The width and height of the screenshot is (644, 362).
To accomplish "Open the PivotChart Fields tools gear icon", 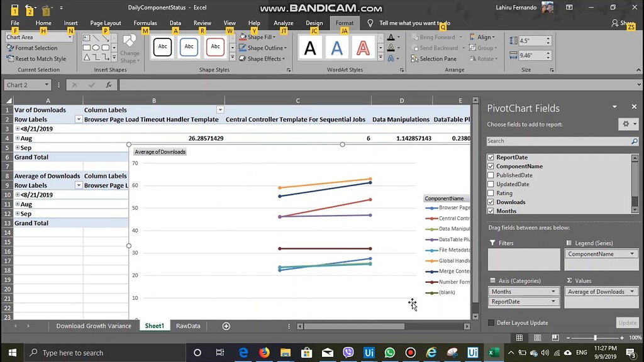I will pyautogui.click(x=627, y=123).
